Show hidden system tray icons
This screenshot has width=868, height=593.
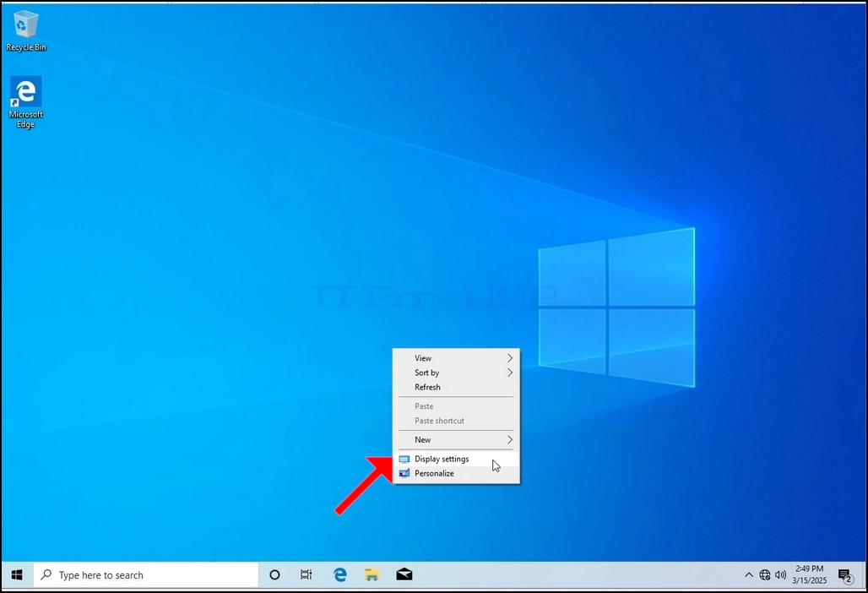click(x=748, y=574)
